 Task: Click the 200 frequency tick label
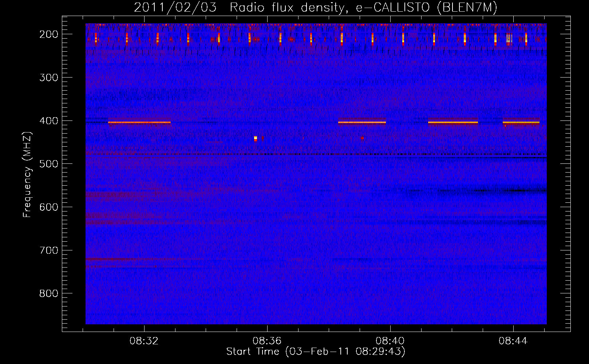click(49, 34)
